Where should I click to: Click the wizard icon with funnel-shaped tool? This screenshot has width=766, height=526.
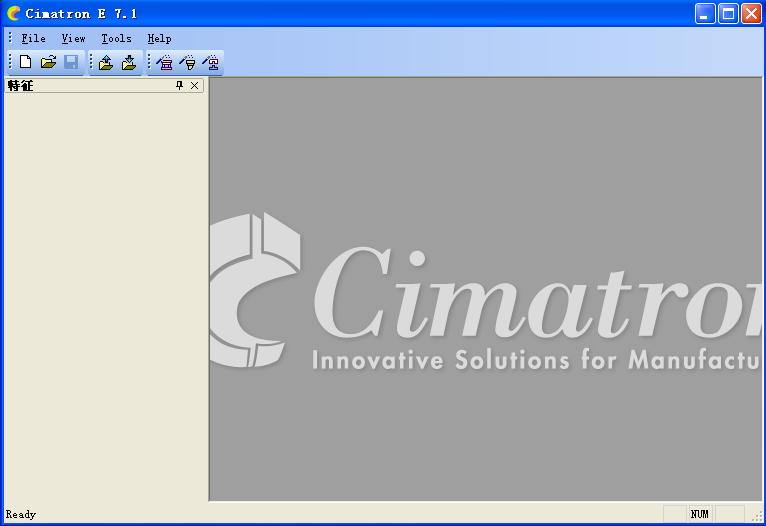[188, 63]
